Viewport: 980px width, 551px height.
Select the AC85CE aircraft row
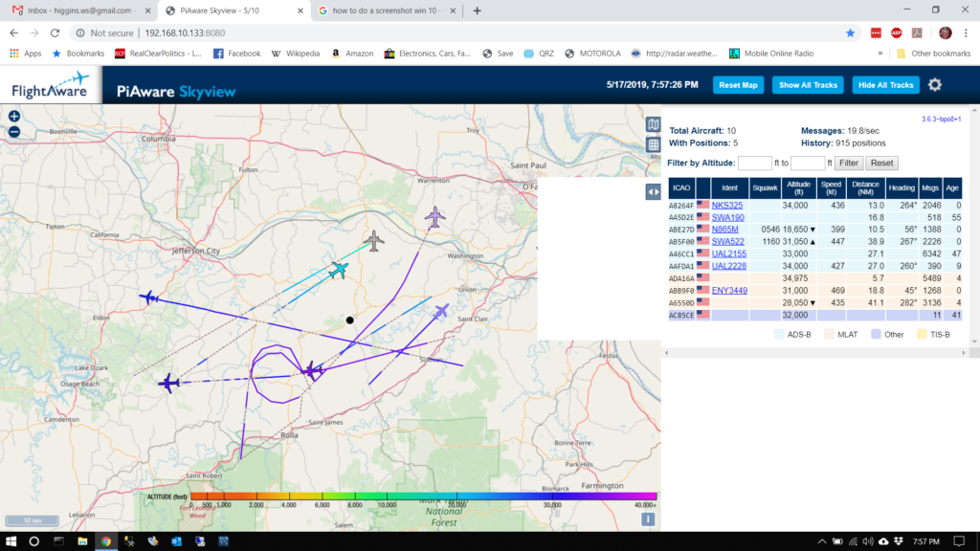pos(815,315)
